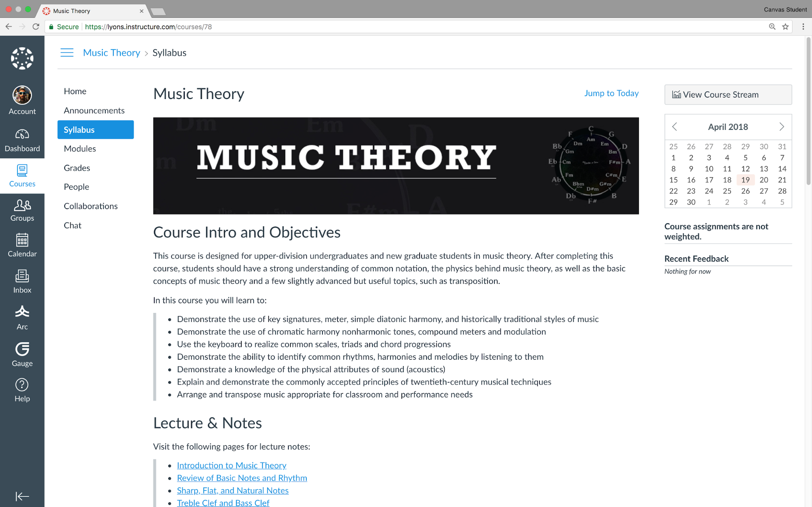Open Introduction to Music Theory link
The image size is (812, 507).
click(x=231, y=465)
